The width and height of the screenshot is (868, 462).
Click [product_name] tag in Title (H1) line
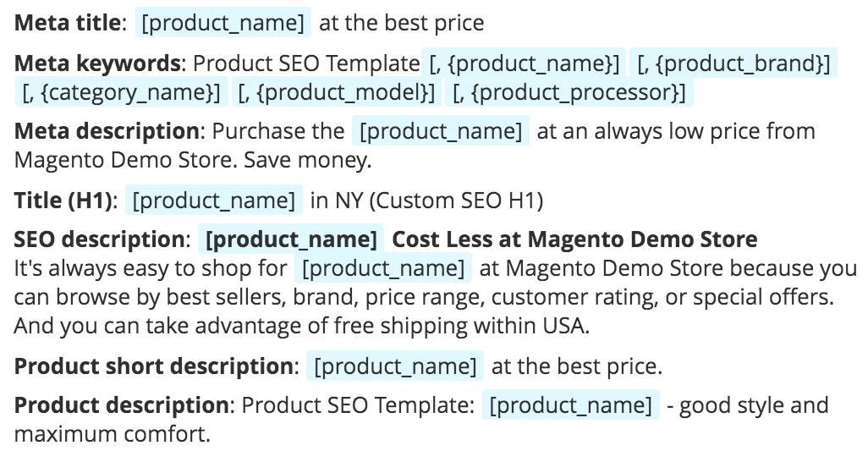[x=214, y=200]
